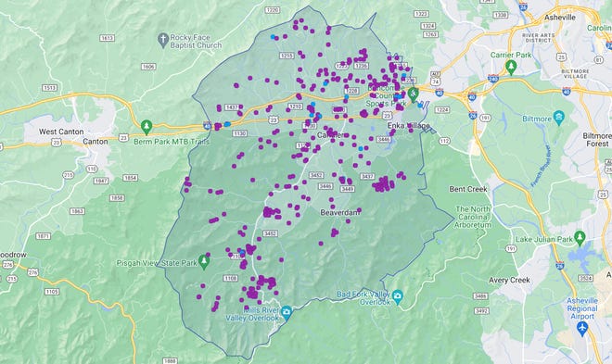Select the route 1224 road shield

(x=441, y=110)
